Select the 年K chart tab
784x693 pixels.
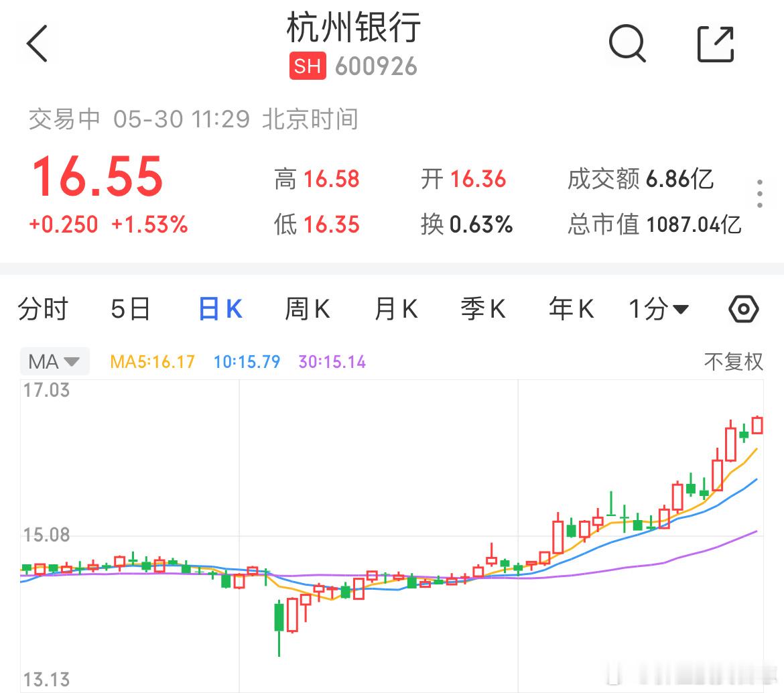point(571,308)
